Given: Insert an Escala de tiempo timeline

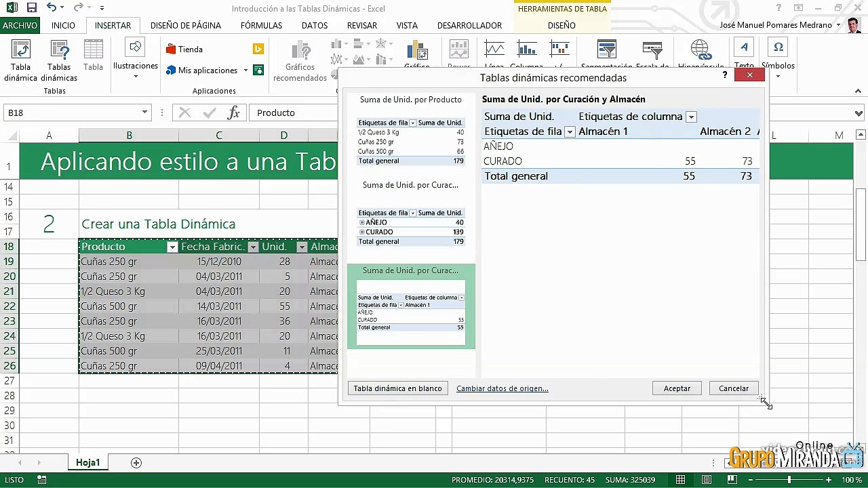Looking at the screenshot, I should point(652,54).
